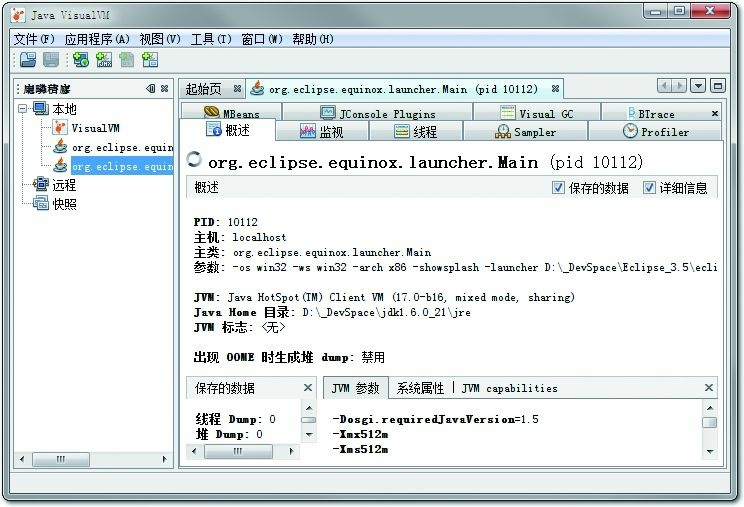Switch to the 监视 monitor tab
This screenshot has width=744, height=507.
(322, 131)
